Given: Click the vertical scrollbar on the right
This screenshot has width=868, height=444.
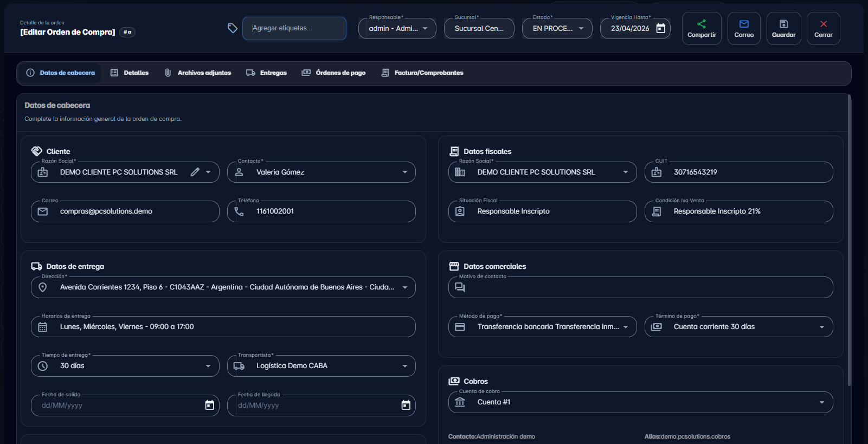Looking at the screenshot, I should pyautogui.click(x=849, y=240).
